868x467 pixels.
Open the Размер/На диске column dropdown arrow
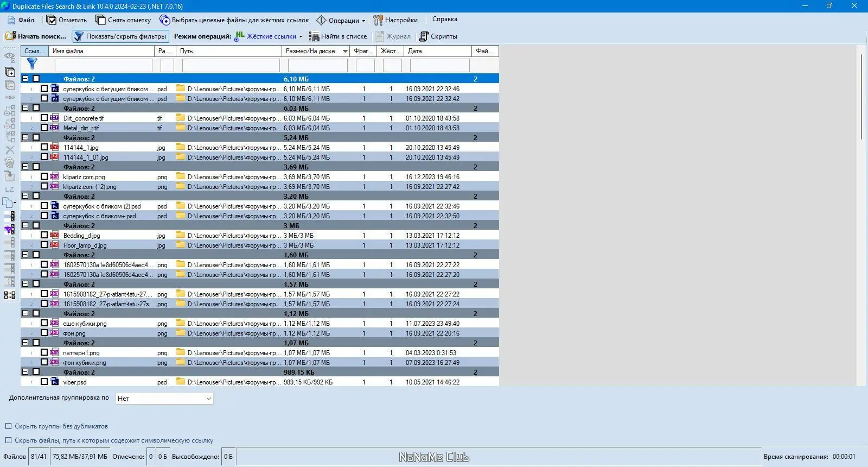point(345,51)
